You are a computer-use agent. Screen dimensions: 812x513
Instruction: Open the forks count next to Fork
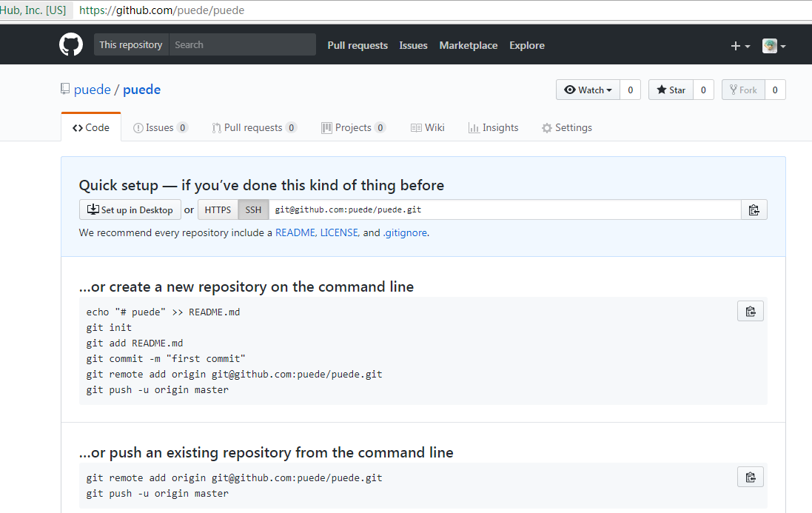(x=775, y=90)
